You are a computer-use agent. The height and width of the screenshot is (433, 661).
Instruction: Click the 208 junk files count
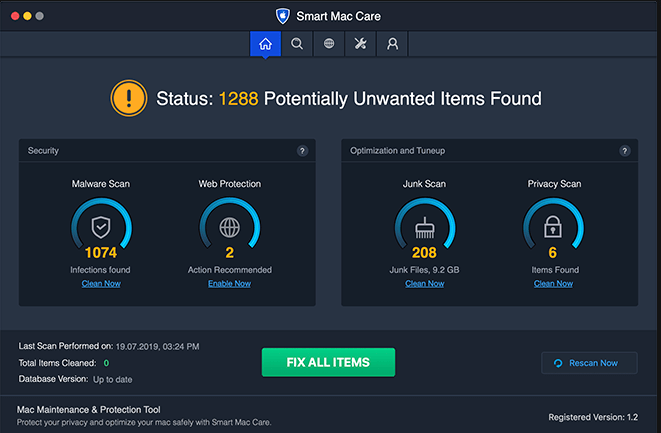(x=424, y=253)
